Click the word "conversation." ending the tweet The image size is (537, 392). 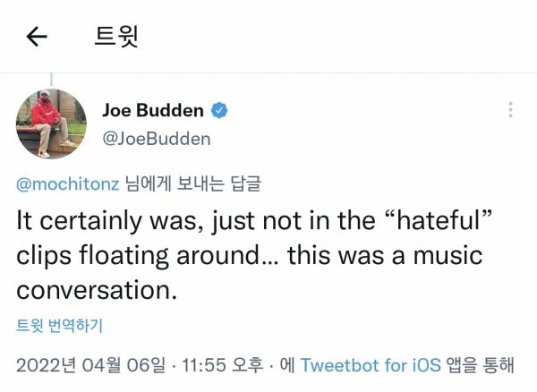click(x=93, y=291)
